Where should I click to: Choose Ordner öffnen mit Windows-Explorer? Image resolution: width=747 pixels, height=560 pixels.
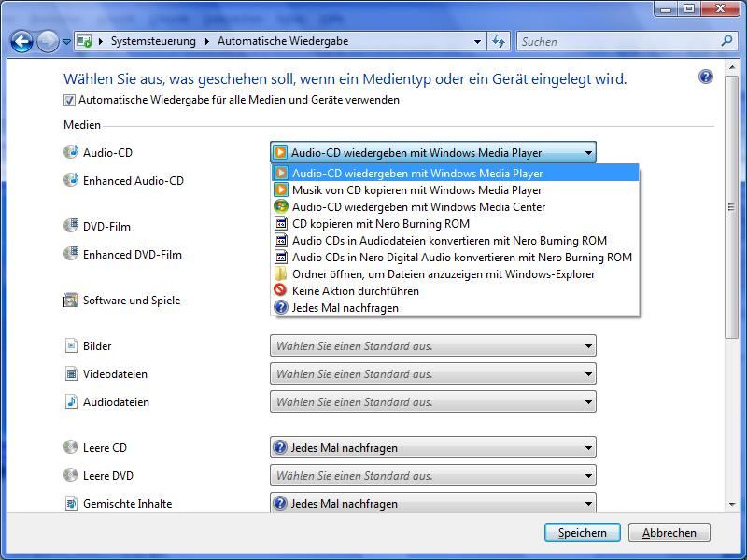coord(455,274)
